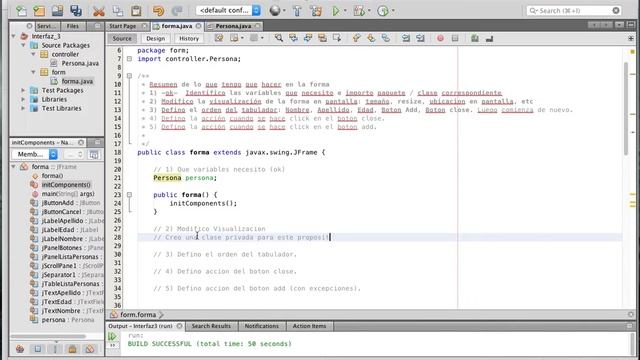Toggle the Show Inherited Members filter in the Navigator
Screen dimensions: 640x360
[x=20, y=349]
